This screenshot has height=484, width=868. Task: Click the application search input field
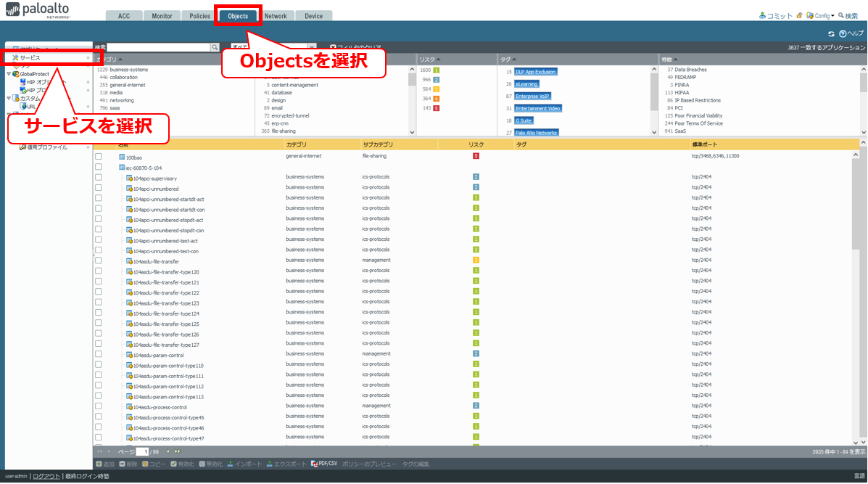159,48
